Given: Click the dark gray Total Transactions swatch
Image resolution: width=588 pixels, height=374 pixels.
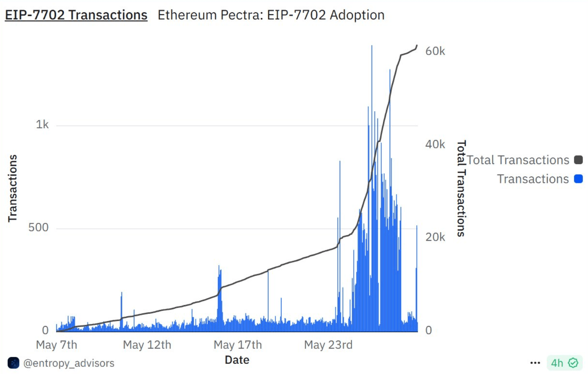Looking at the screenshot, I should (578, 160).
